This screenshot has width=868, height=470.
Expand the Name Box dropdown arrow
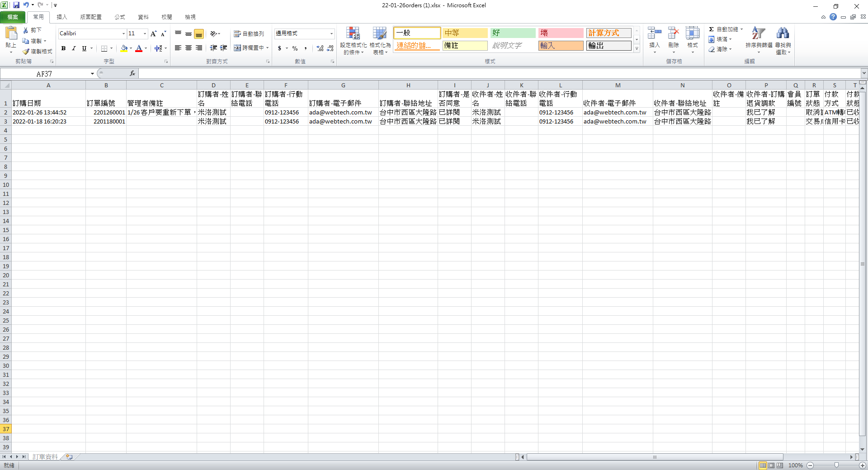coord(92,74)
